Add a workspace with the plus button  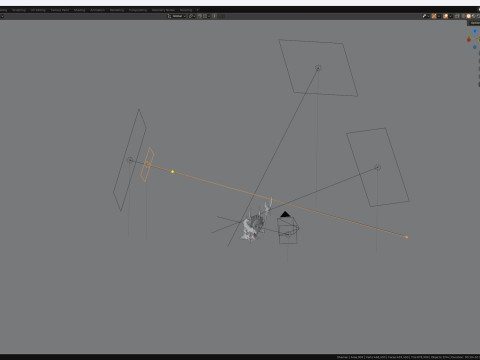198,10
